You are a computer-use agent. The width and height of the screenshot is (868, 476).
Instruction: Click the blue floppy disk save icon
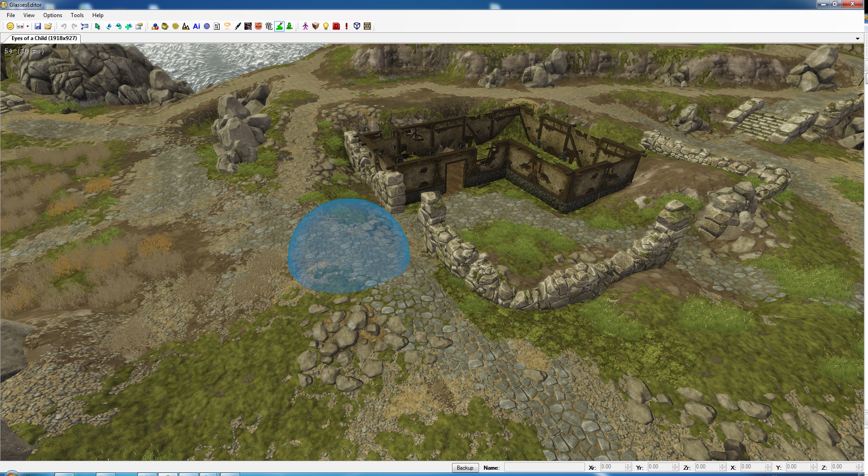[x=38, y=27]
